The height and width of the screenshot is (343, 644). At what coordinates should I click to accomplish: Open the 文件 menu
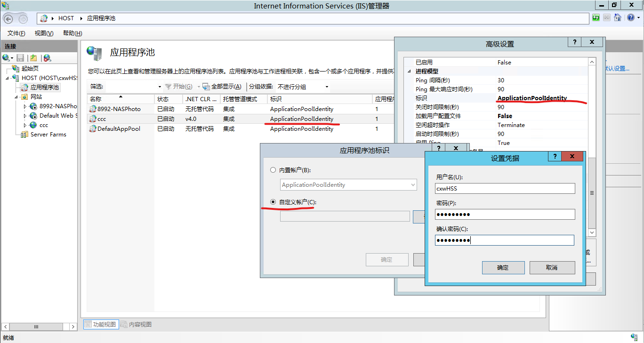pos(16,33)
